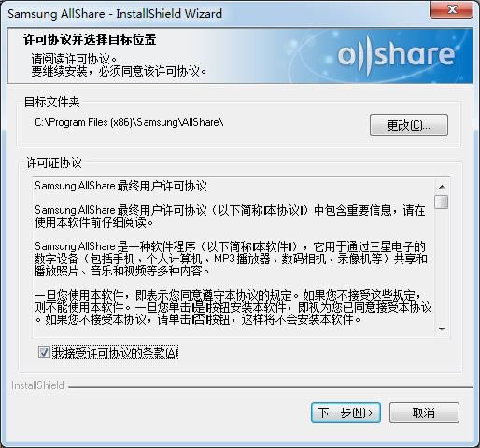The width and height of the screenshot is (480, 448).
Task: Click the empty scrollbar track below the thumb
Action: click(442, 266)
